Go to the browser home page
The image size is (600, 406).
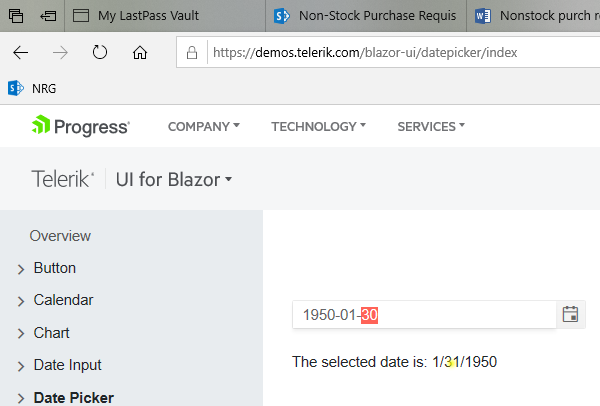point(140,52)
